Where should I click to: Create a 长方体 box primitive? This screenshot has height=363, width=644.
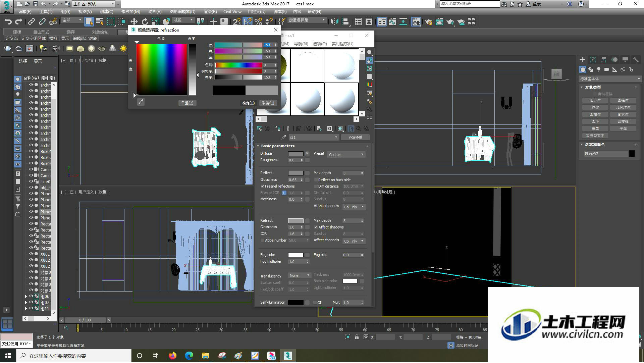tap(595, 100)
